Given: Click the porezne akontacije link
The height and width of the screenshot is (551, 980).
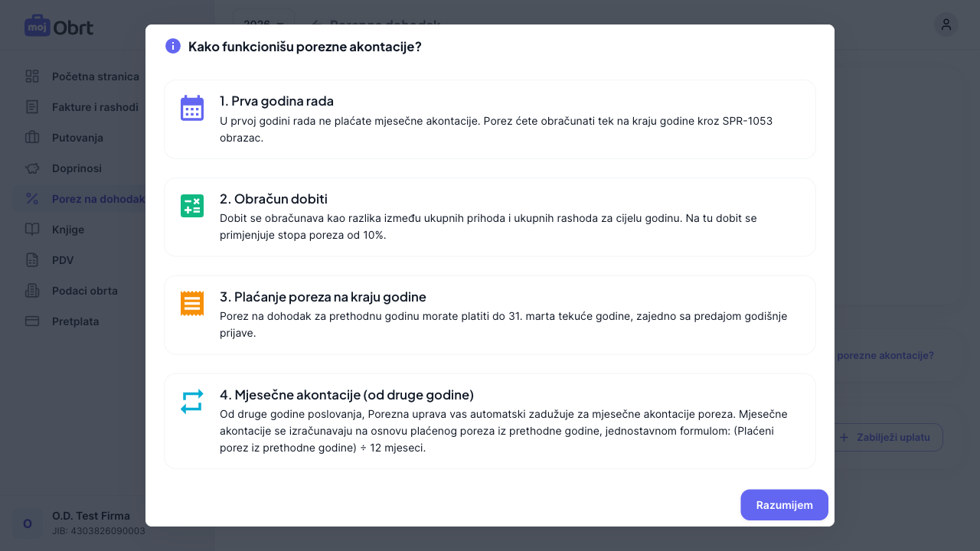Looking at the screenshot, I should [885, 355].
